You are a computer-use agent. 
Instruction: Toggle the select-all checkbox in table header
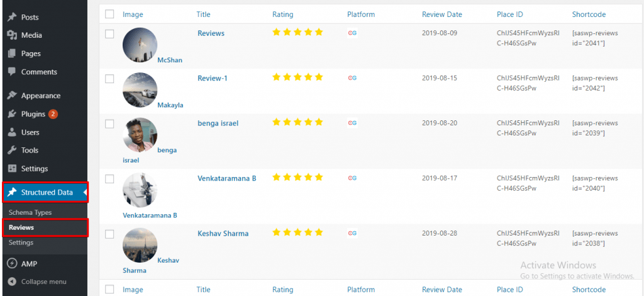coord(109,14)
